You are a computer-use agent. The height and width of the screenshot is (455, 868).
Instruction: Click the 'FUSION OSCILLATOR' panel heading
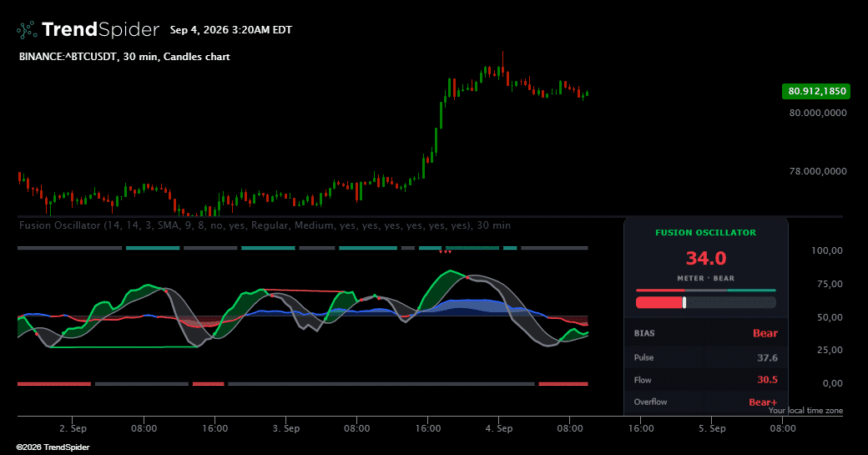[x=706, y=232]
